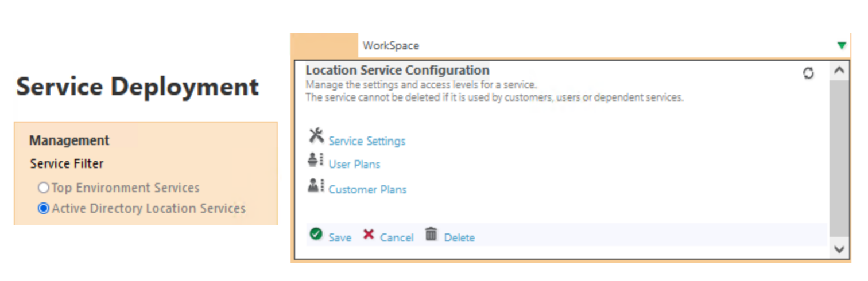Click the refresh icon in configuration panel
868x281 pixels.
(x=808, y=73)
